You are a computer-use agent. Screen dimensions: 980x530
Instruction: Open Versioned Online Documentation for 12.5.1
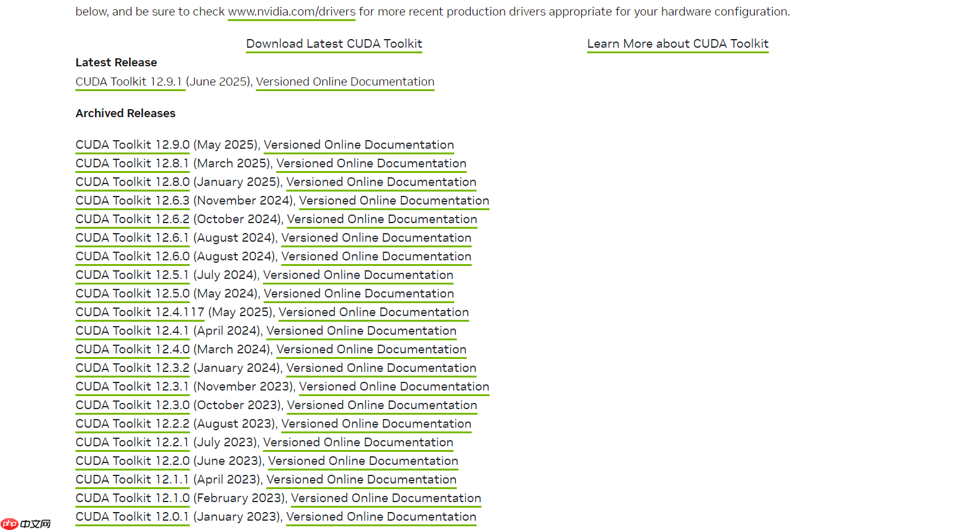click(359, 275)
